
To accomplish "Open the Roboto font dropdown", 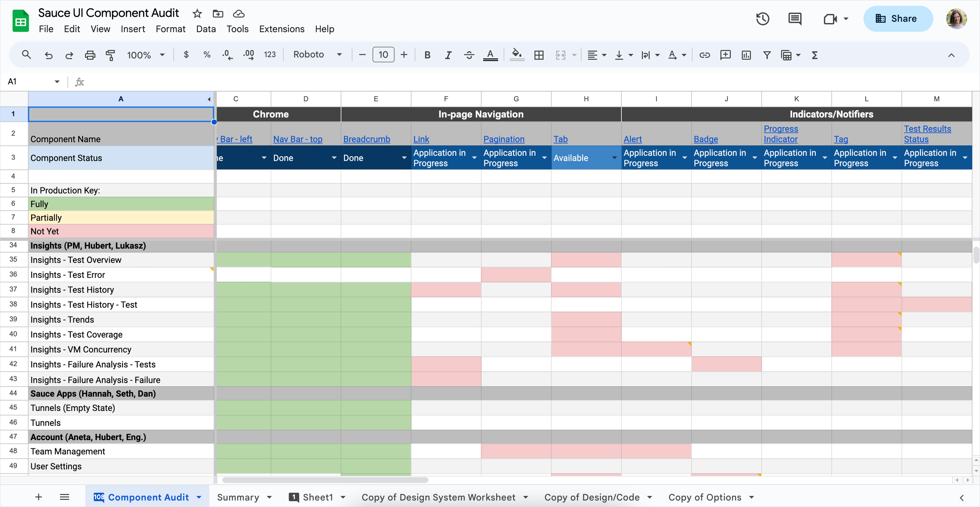I will tap(317, 55).
